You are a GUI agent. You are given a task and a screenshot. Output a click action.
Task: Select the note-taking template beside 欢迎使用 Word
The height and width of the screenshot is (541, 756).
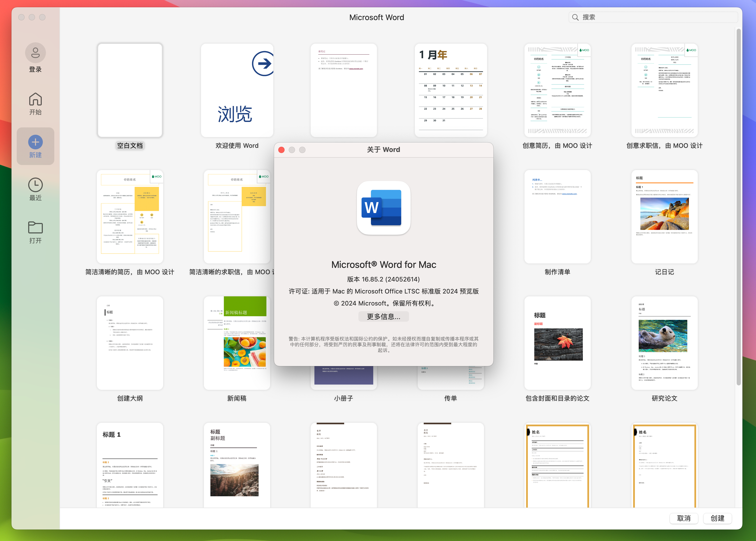point(344,90)
